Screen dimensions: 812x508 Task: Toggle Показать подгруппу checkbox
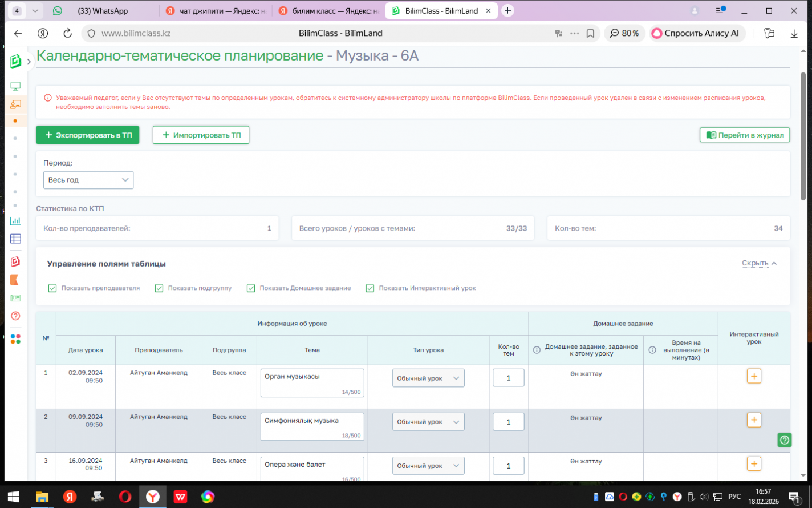tap(159, 288)
